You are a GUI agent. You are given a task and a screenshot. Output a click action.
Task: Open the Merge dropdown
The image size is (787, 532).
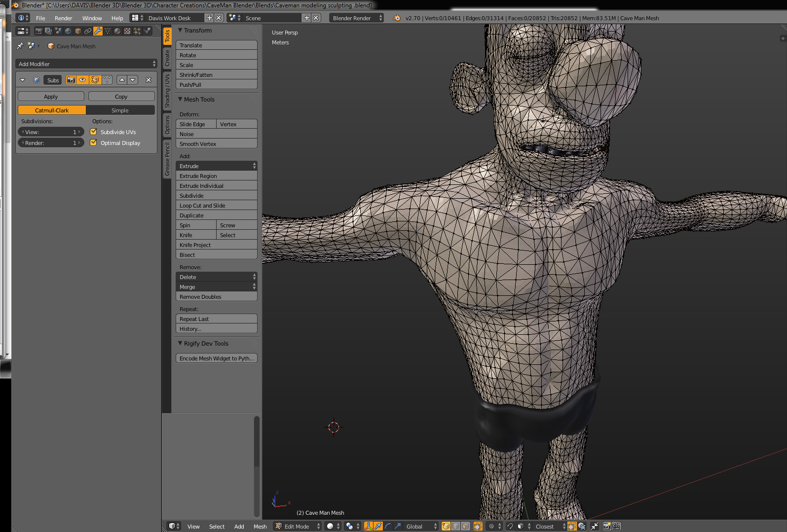pos(217,286)
